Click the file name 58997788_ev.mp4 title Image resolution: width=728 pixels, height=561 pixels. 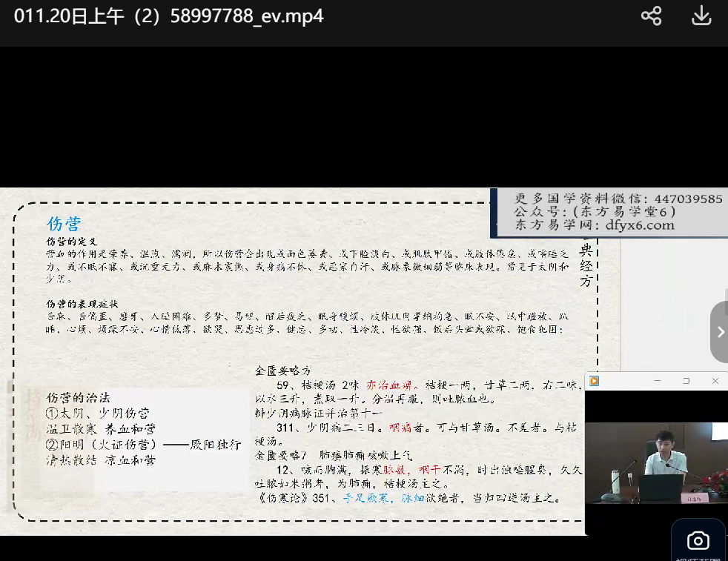click(169, 16)
